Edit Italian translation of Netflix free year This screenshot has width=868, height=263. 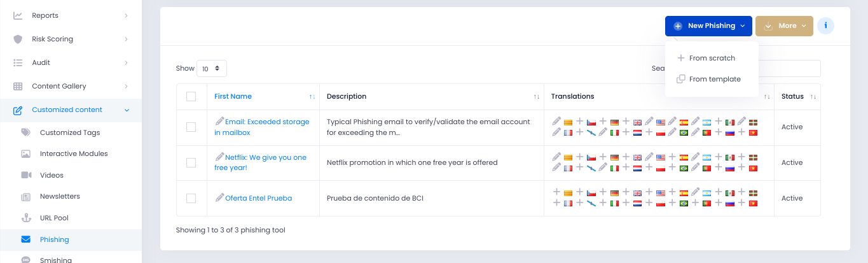click(603, 167)
